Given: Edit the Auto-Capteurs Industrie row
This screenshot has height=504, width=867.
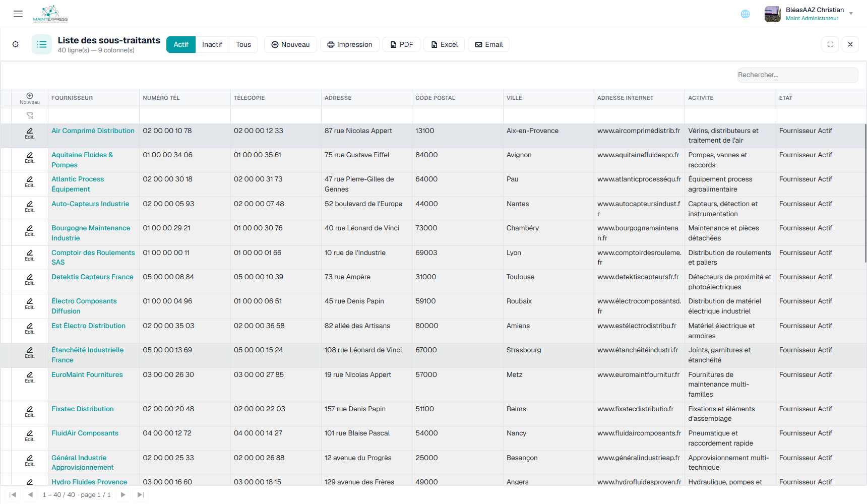Looking at the screenshot, I should (30, 206).
